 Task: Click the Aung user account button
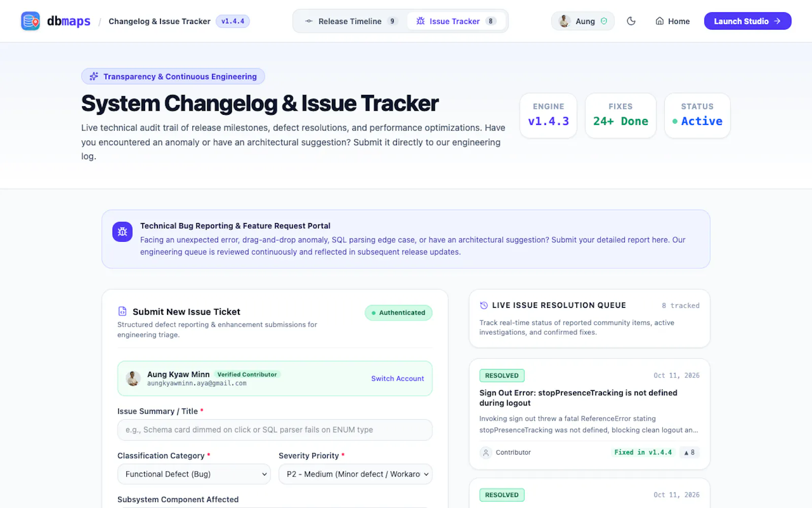coord(583,21)
